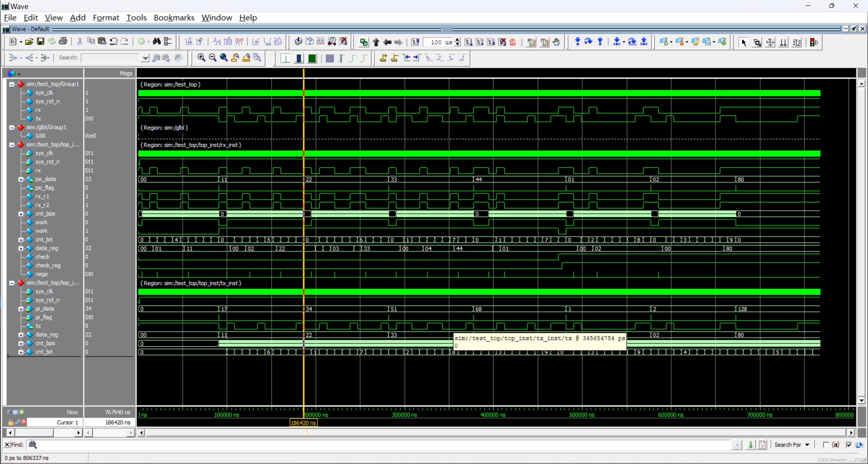Collapse the sim:/glbl/Group1 tree group
The width and height of the screenshot is (868, 464).
pos(12,127)
